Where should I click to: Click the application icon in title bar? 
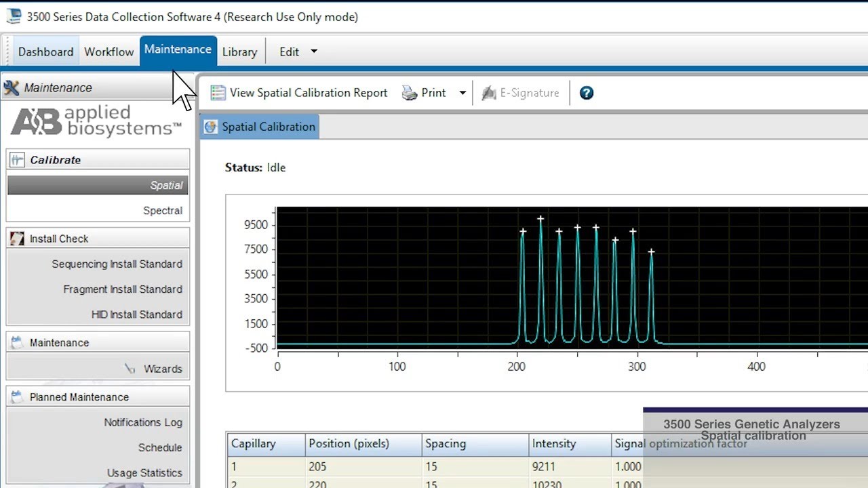tap(14, 17)
